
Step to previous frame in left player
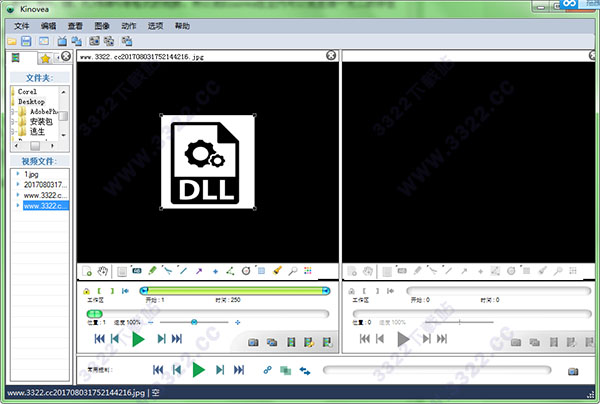coord(115,339)
